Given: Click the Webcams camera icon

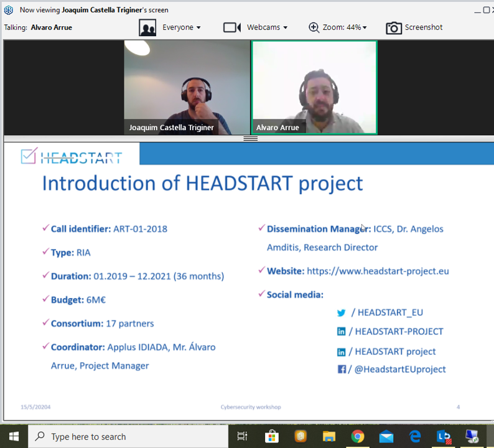Looking at the screenshot, I should pos(232,27).
